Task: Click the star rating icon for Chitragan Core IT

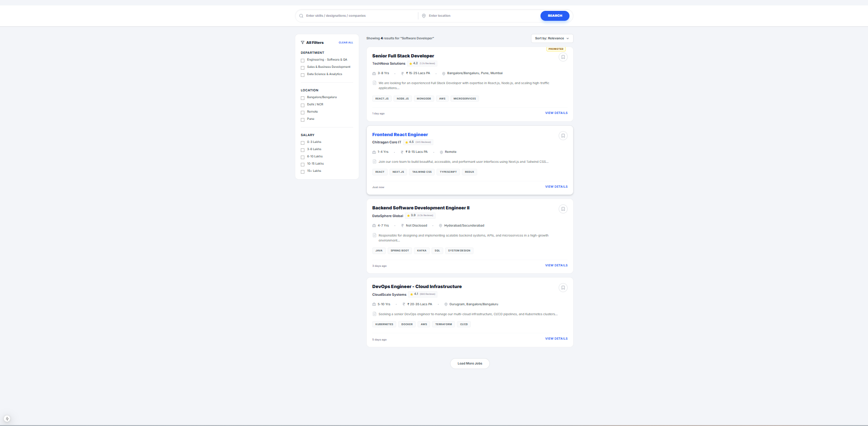Action: tap(407, 142)
